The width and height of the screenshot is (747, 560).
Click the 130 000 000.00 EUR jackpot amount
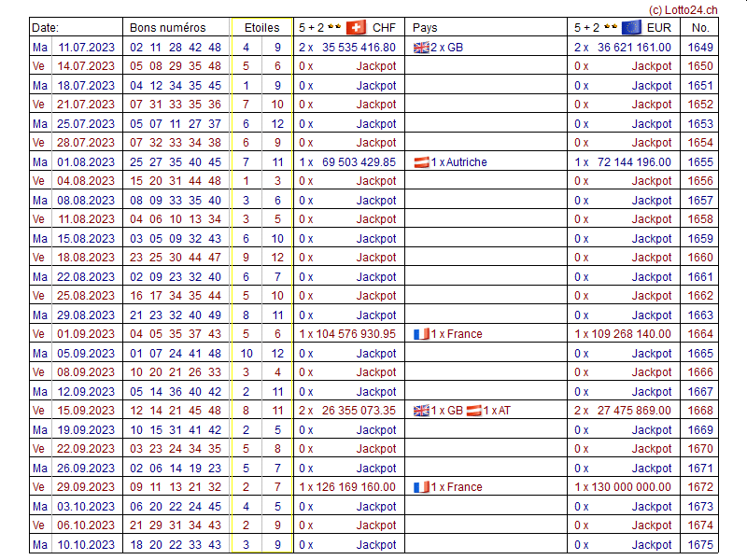[629, 487]
